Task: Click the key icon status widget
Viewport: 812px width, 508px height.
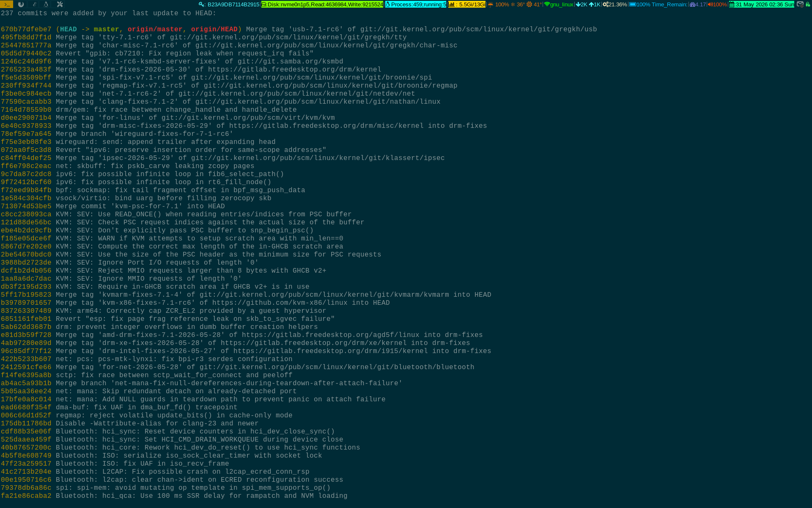Action: click(x=229, y=4)
